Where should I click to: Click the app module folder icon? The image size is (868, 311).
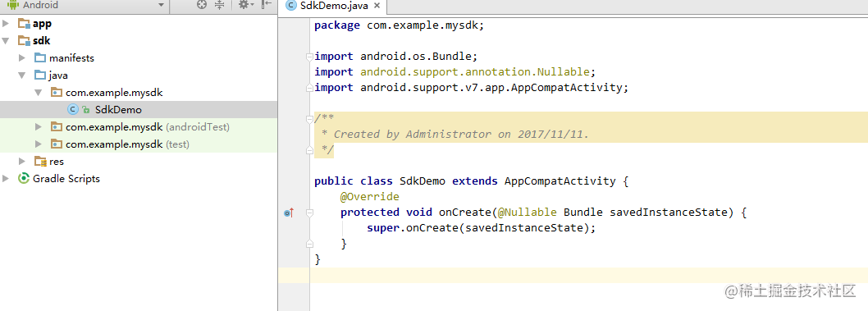click(24, 24)
